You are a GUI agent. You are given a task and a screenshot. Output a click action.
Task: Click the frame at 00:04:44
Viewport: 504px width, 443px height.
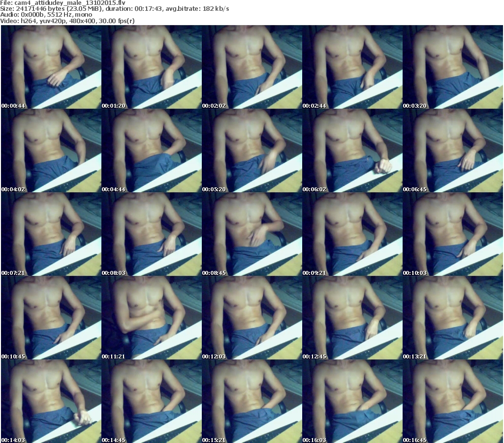[152, 151]
